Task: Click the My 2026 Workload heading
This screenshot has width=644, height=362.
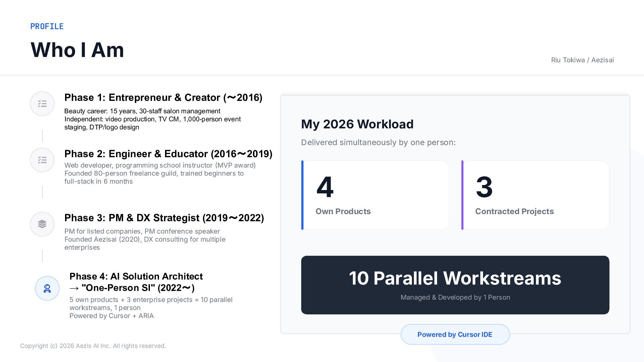Action: [x=357, y=124]
